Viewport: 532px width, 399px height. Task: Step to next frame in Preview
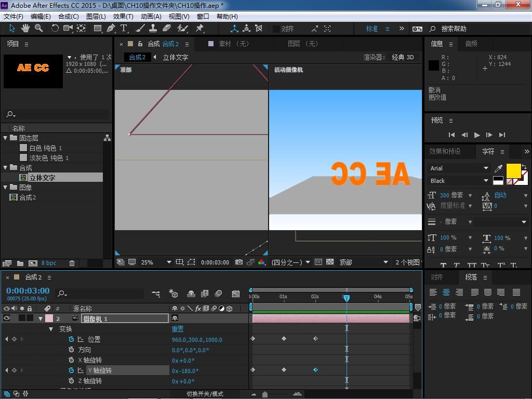coord(489,135)
